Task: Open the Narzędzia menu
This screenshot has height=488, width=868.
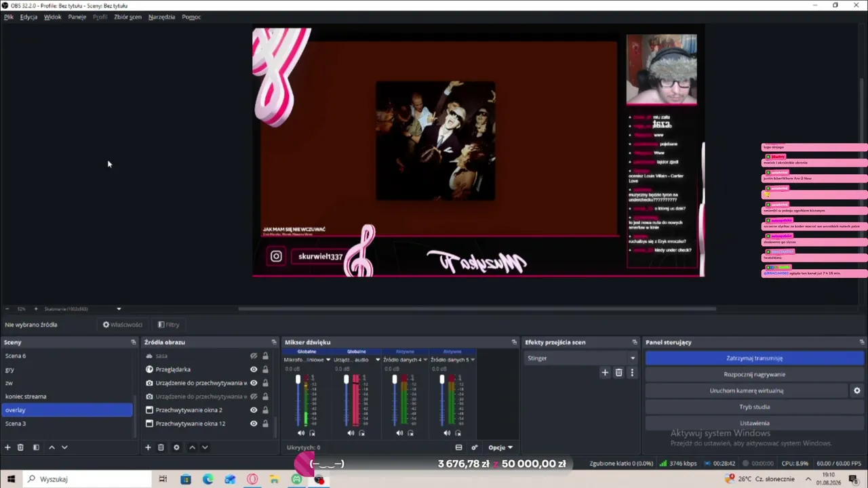Action: [161, 17]
